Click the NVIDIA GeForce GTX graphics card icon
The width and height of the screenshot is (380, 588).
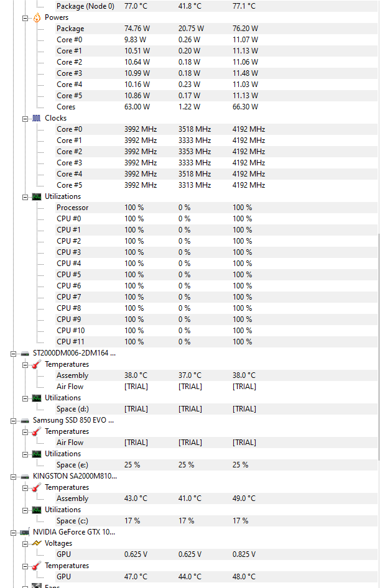(25, 532)
